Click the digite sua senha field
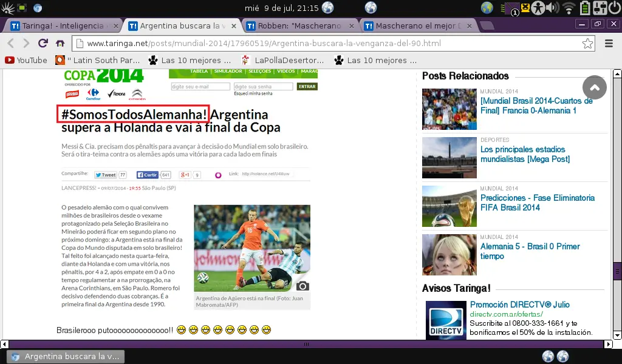Screen dimensions: 622x364 [x=263, y=86]
